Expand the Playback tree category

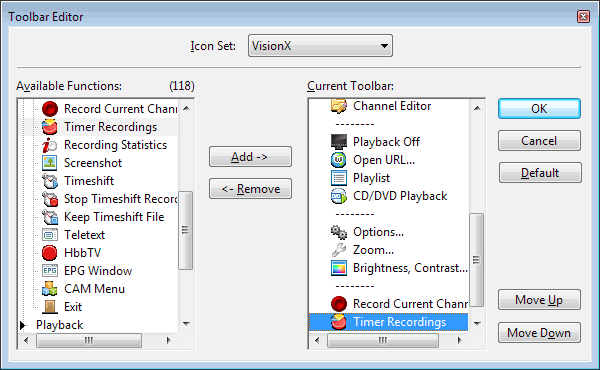coord(23,325)
